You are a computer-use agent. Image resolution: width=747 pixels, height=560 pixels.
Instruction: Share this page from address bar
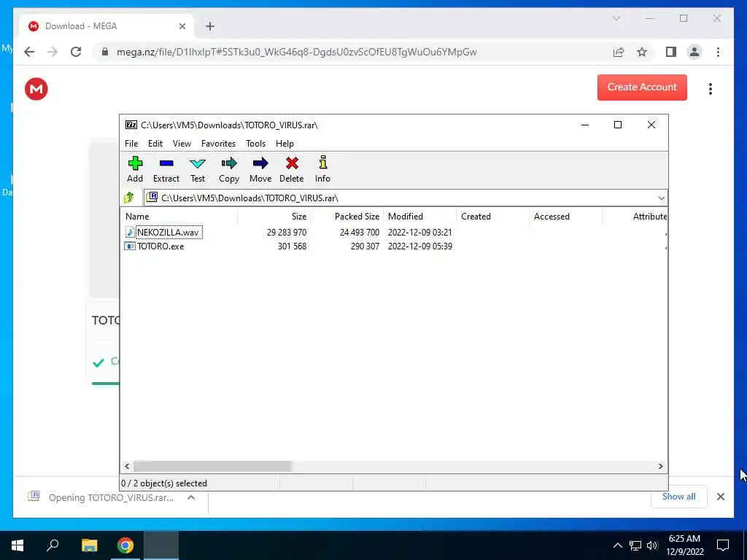[x=619, y=52]
